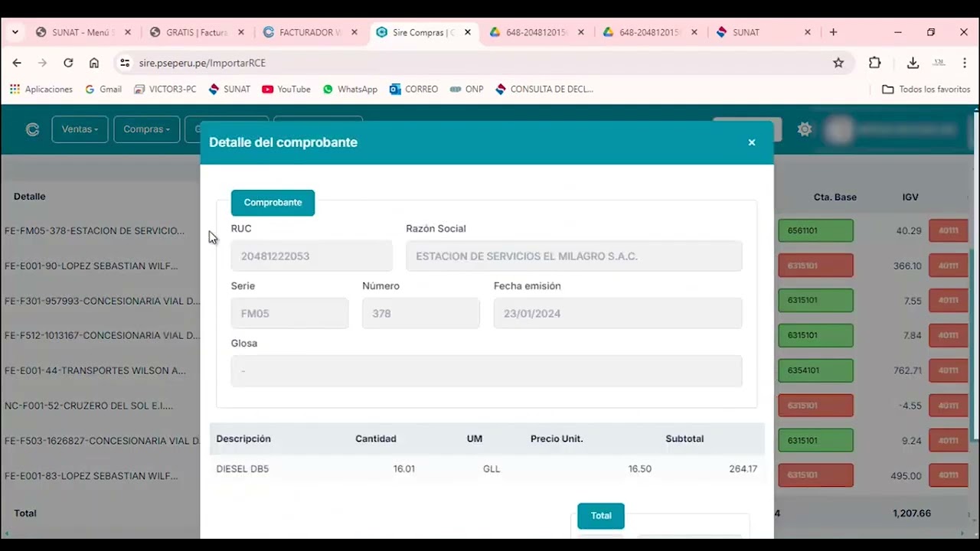
Task: Open CONSULTA DE DECL... bookmark
Action: coord(544,90)
